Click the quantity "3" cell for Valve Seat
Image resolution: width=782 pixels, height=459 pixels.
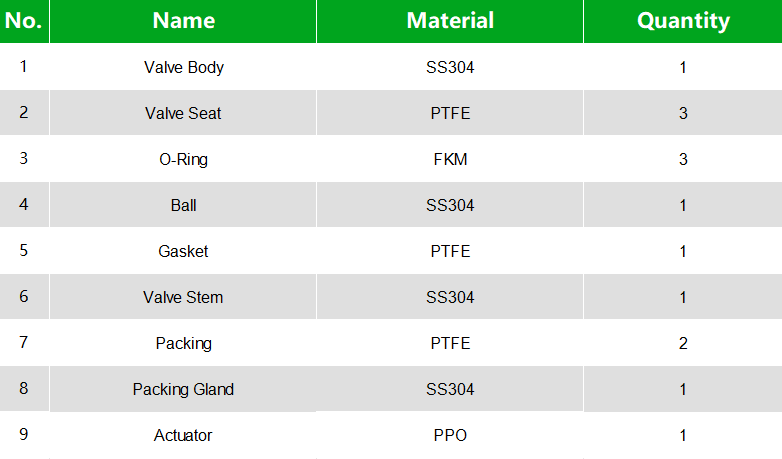[x=683, y=113]
